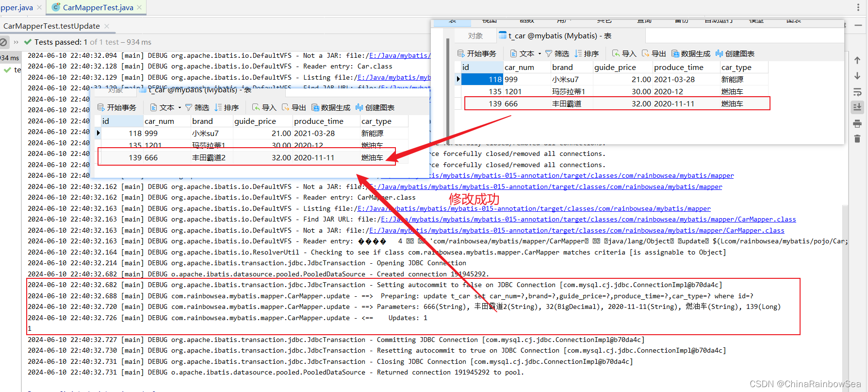Click 创建图表 create chart in left Navicat panel
Screen dimensions: 868x392
(375, 107)
